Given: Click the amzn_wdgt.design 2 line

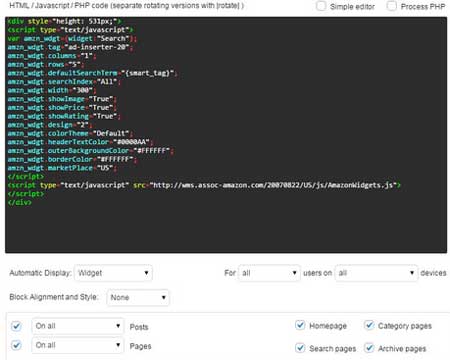Looking at the screenshot, I should tap(50, 125).
